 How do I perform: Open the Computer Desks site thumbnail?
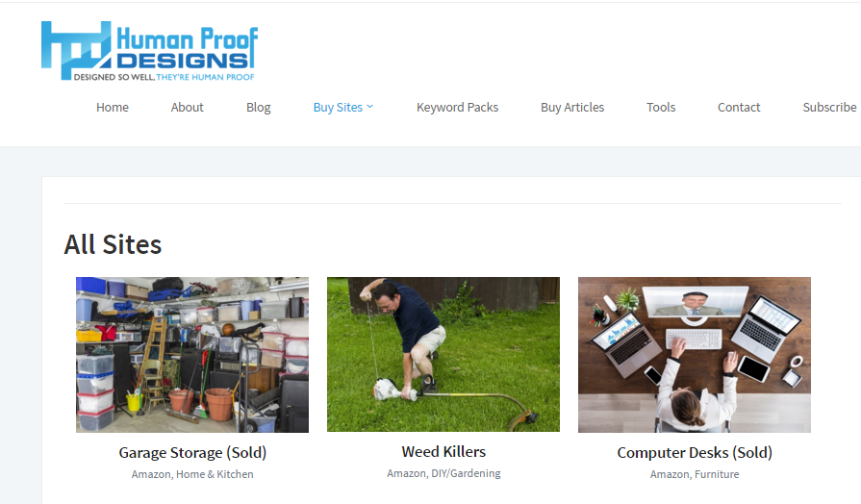point(695,355)
